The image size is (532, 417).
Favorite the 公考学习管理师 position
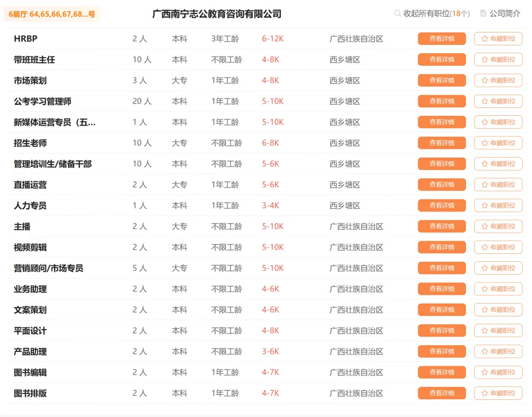pyautogui.click(x=498, y=101)
